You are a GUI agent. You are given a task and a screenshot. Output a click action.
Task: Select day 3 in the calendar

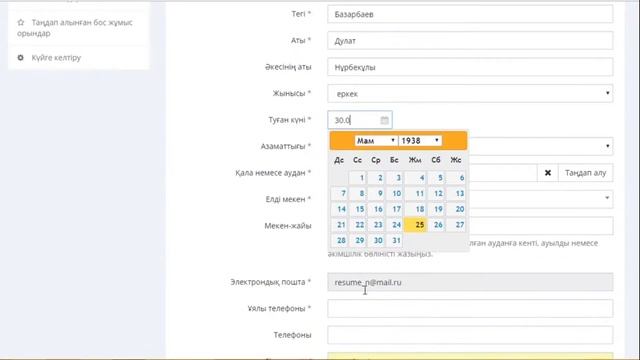pyautogui.click(x=395, y=178)
